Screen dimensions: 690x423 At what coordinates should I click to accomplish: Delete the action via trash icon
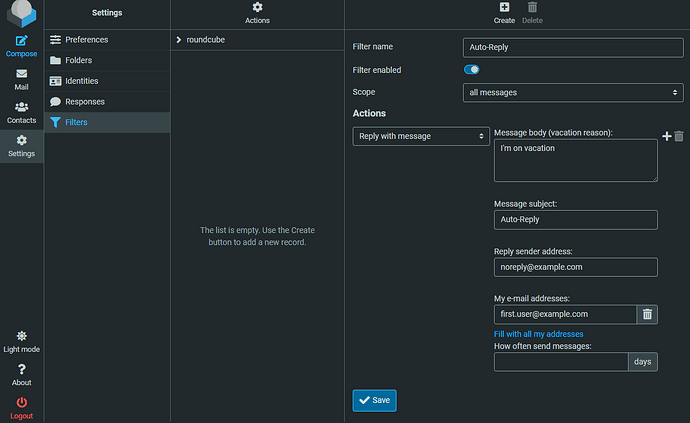pyautogui.click(x=679, y=136)
